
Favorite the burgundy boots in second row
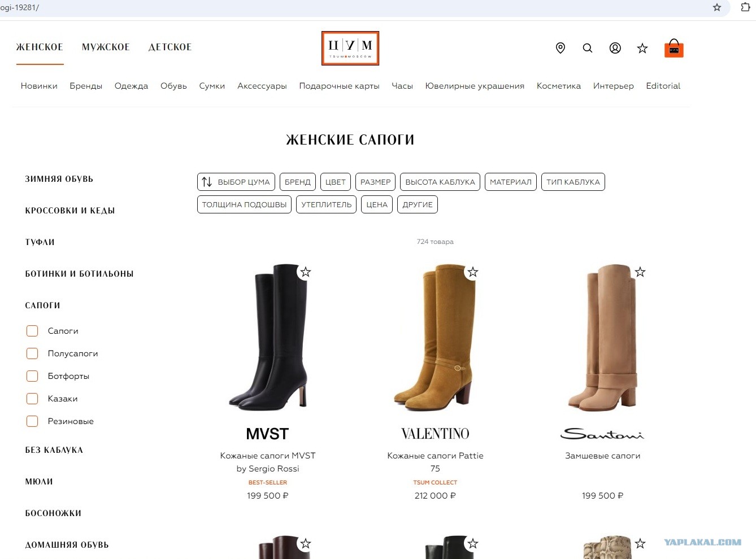click(x=306, y=544)
